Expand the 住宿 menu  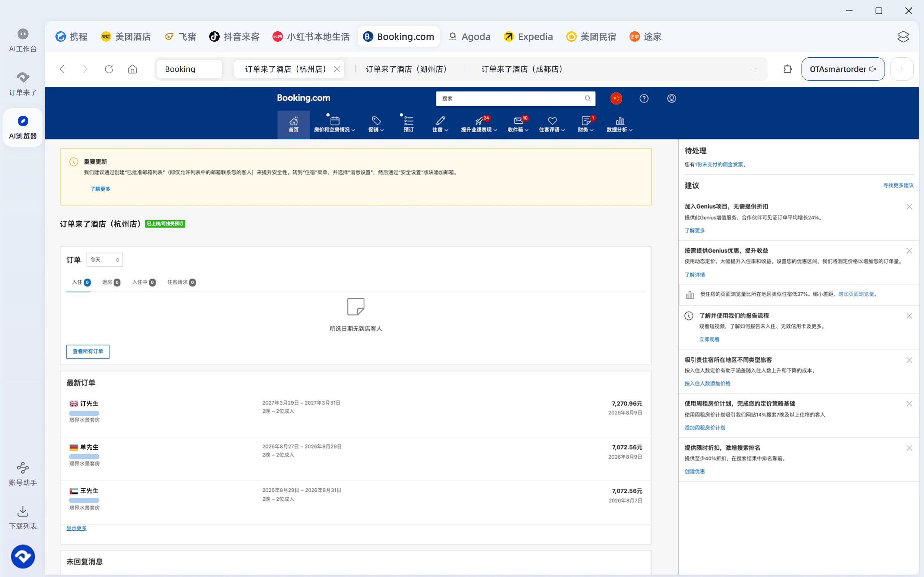[x=440, y=124]
